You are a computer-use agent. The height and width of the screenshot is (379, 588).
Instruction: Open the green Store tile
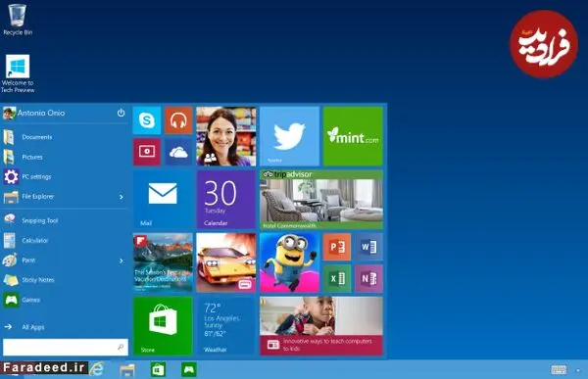(x=163, y=326)
